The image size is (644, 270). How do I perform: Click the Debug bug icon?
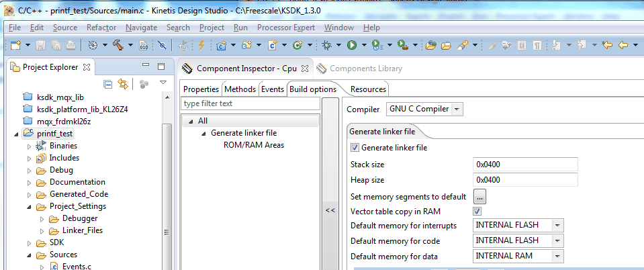tap(327, 45)
